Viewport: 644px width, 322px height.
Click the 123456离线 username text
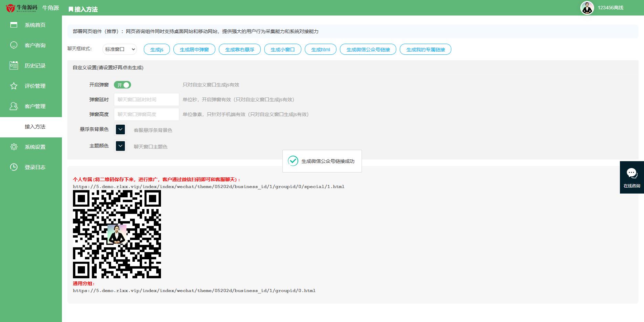[x=610, y=8]
